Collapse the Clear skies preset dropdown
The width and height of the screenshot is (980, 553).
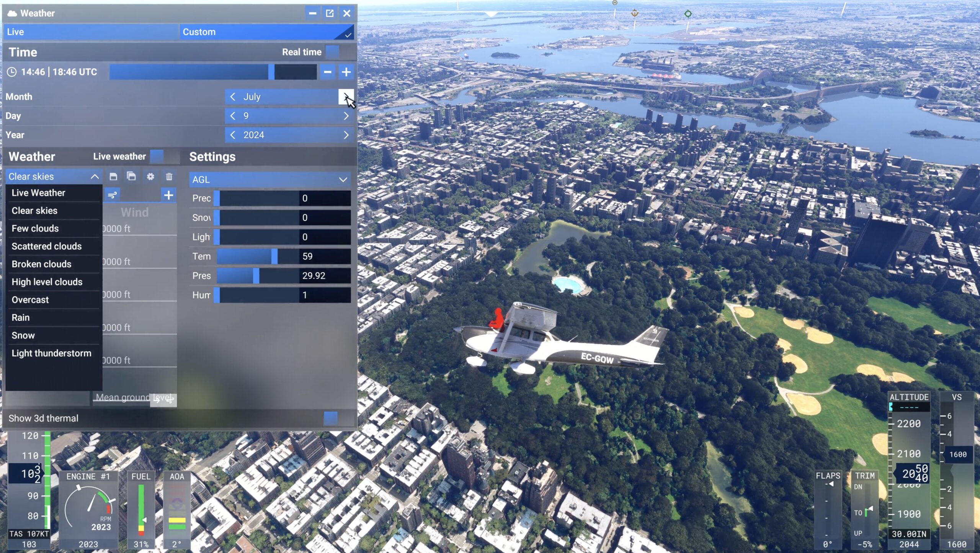pos(54,177)
